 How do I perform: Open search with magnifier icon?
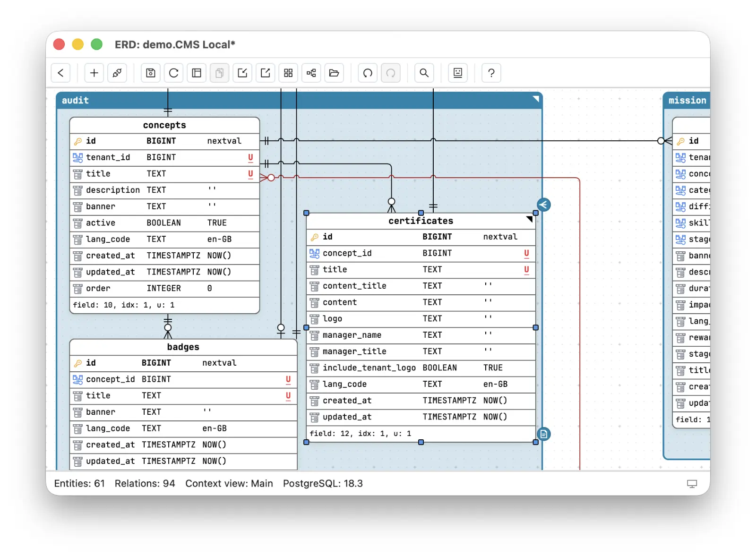424,73
